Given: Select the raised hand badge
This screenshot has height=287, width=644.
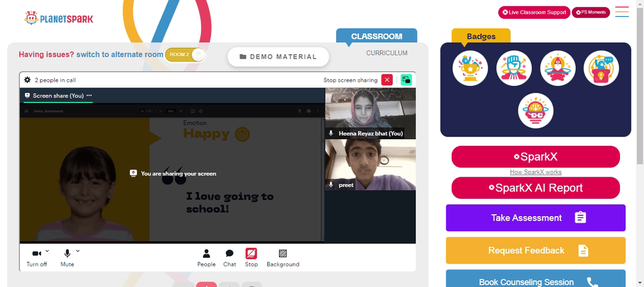Looking at the screenshot, I should pyautogui.click(x=514, y=68).
